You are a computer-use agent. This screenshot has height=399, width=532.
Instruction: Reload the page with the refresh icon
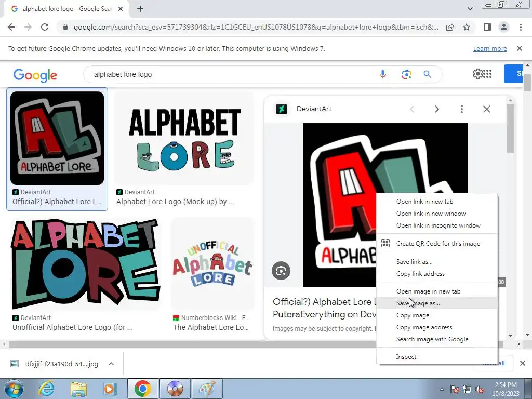tap(45, 27)
